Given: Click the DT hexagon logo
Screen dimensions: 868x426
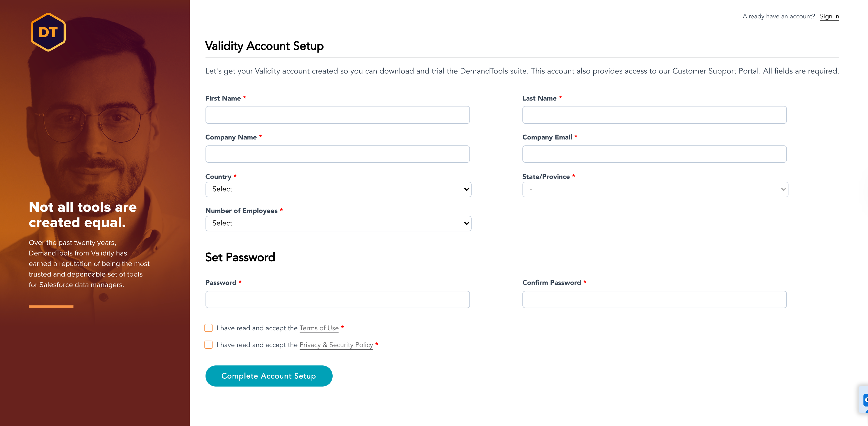Looking at the screenshot, I should [48, 32].
